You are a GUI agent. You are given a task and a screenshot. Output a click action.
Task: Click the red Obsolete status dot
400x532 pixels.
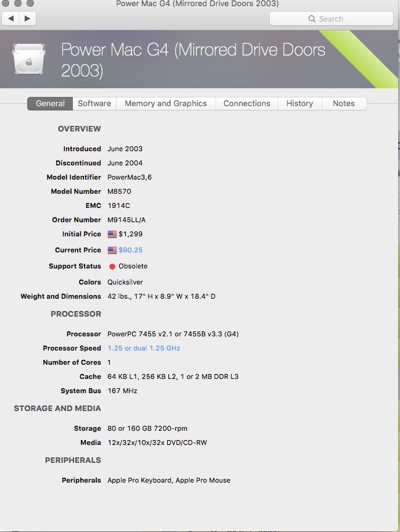pyautogui.click(x=112, y=267)
